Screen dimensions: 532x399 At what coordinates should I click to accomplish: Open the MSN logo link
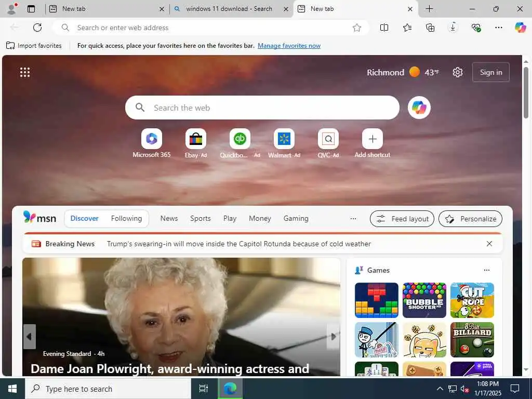coord(39,218)
